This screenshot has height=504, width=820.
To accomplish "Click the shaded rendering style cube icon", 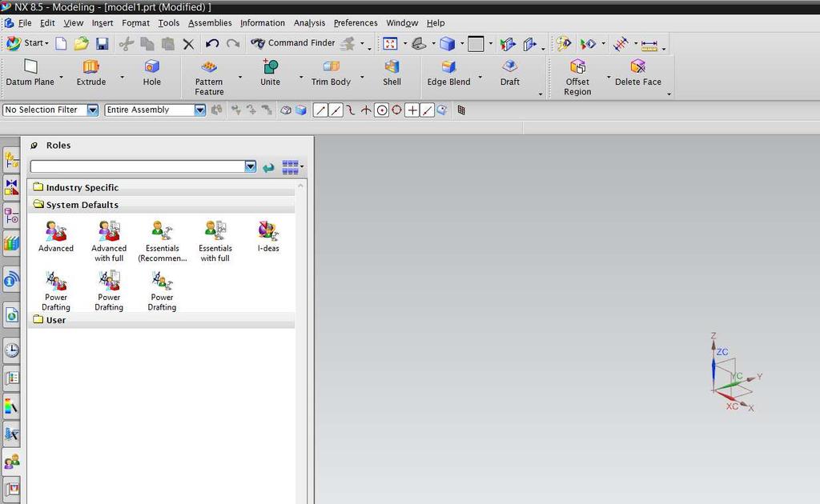I will click(x=447, y=44).
